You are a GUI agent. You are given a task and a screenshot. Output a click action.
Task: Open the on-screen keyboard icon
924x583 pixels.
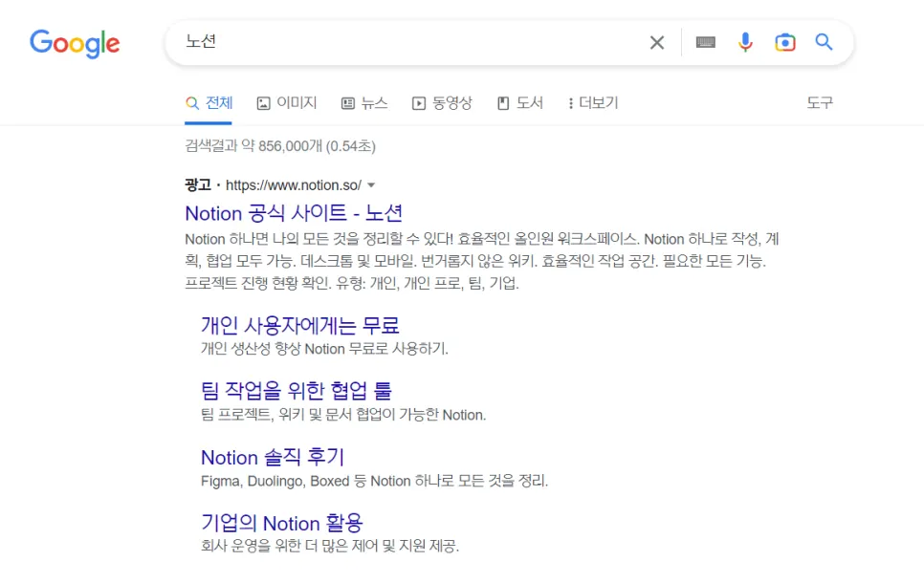coord(705,42)
